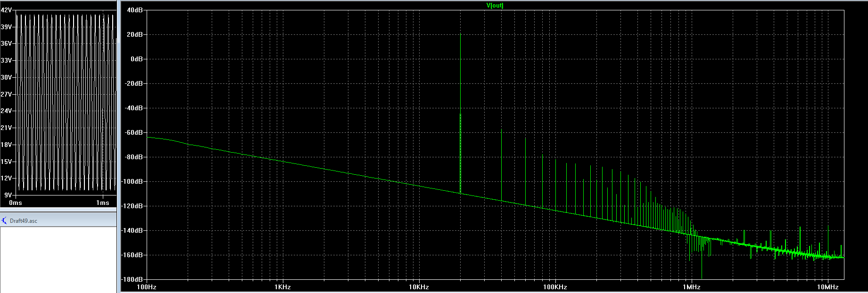Image resolution: width=868 pixels, height=293 pixels.
Task: Click the -120dB axis label
Action: [132, 206]
